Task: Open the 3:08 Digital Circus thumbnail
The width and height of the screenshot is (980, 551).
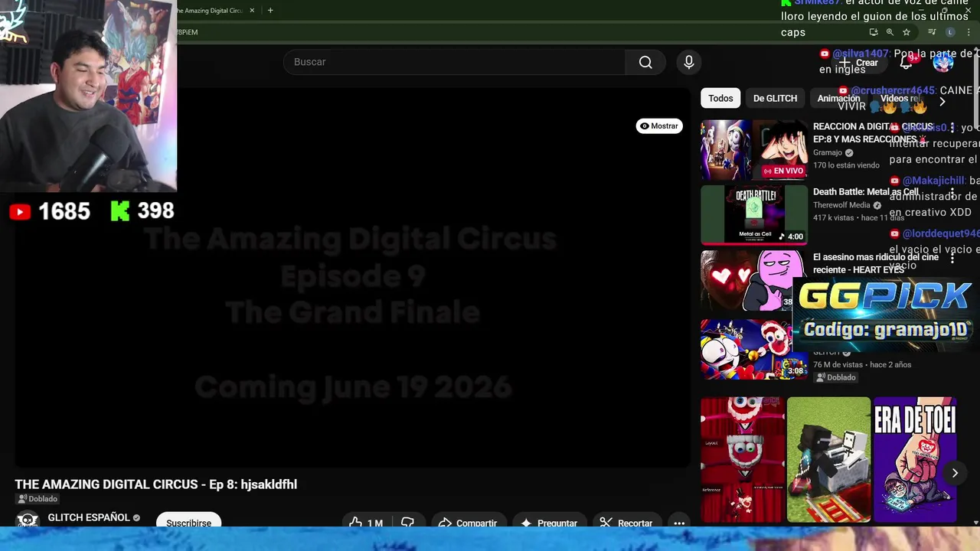Action: (x=753, y=349)
